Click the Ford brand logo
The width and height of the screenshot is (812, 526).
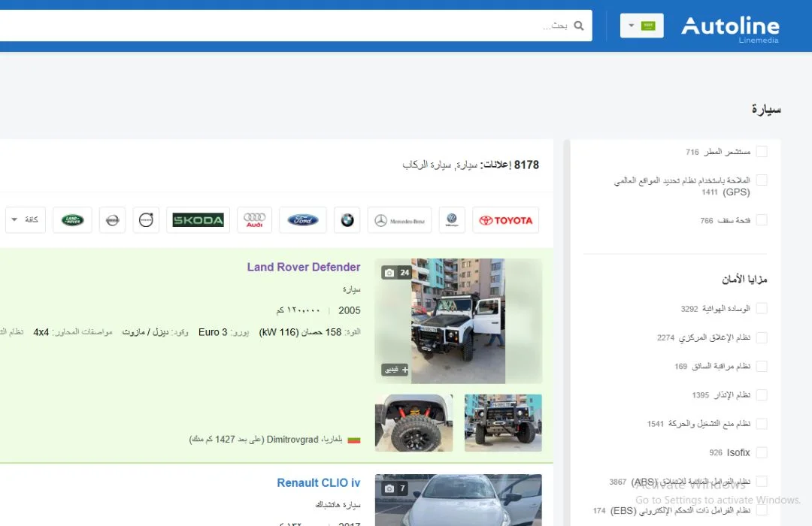[x=302, y=219]
